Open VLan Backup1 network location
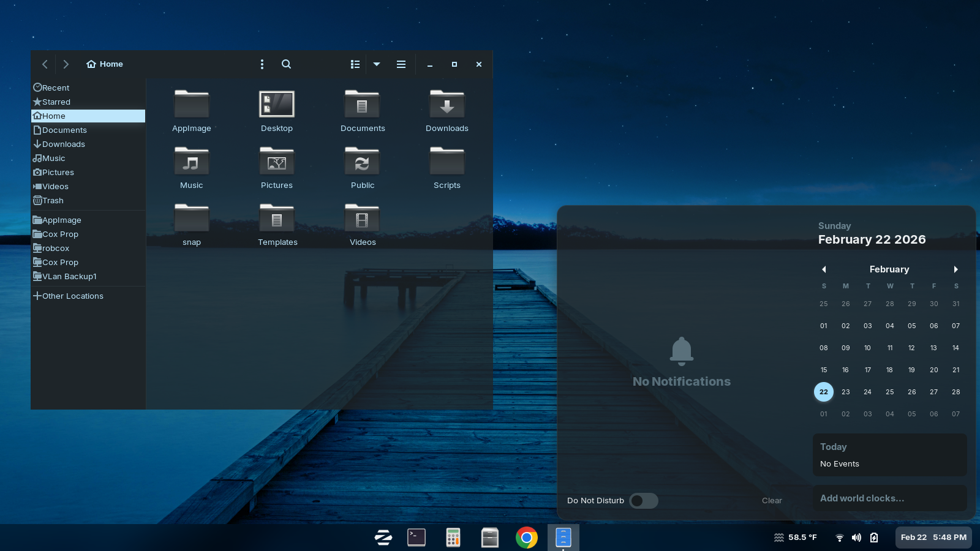 88,276
